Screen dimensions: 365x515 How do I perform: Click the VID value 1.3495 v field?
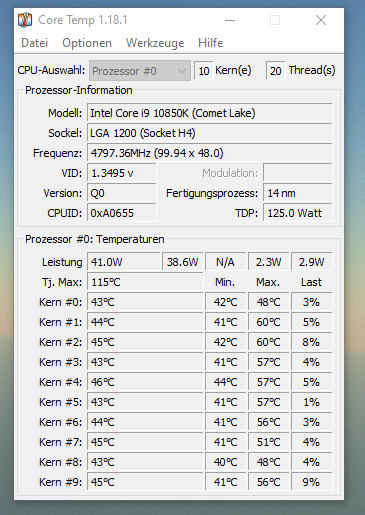(122, 173)
